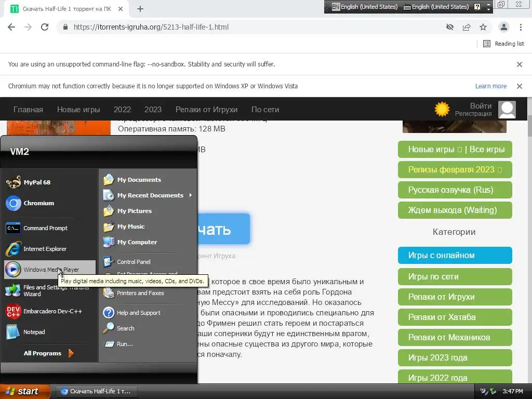Viewport: 532px width, 399px height.
Task: Open Ждем выхода (Waiting) category
Action: point(455,210)
